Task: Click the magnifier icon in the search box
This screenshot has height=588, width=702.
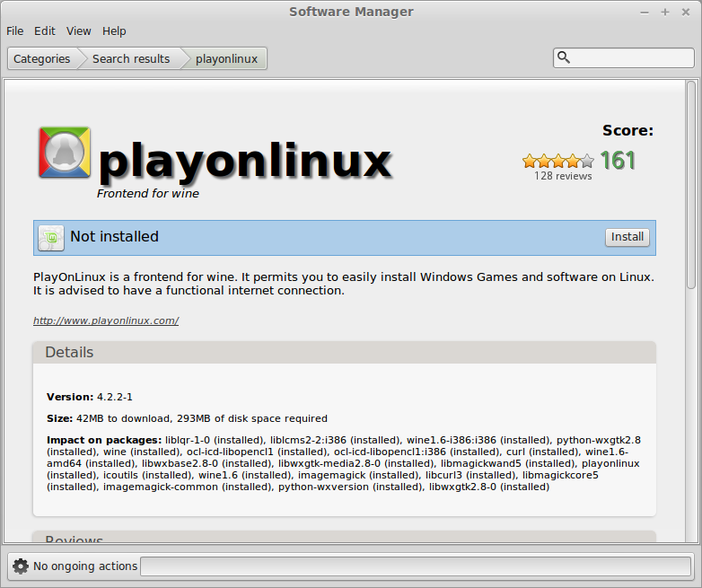Action: click(x=564, y=57)
